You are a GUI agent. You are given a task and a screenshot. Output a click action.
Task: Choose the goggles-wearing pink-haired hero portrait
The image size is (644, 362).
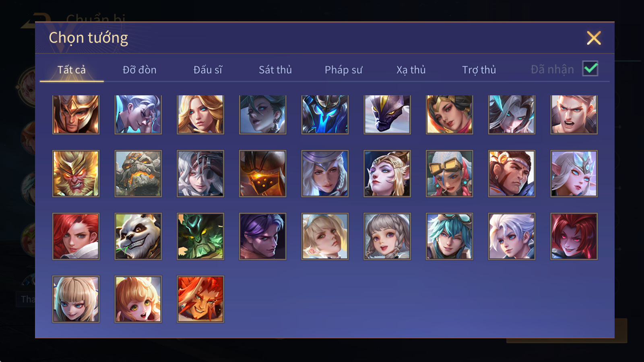pyautogui.click(x=450, y=173)
